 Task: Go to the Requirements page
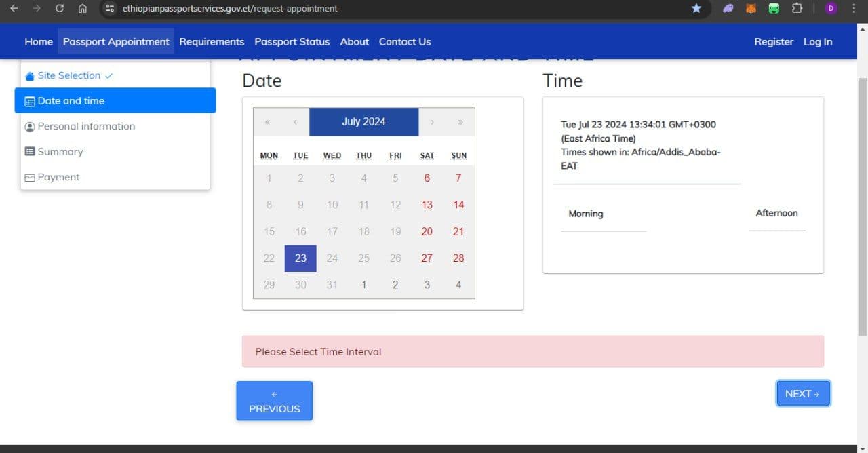pyautogui.click(x=212, y=41)
